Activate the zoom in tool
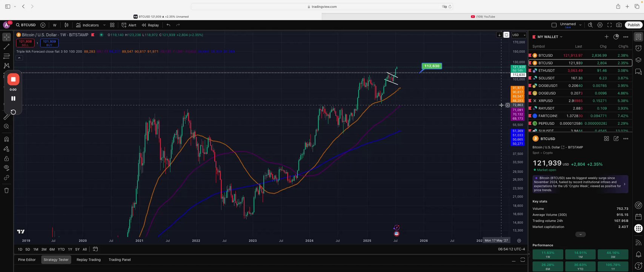 pyautogui.click(x=6, y=127)
